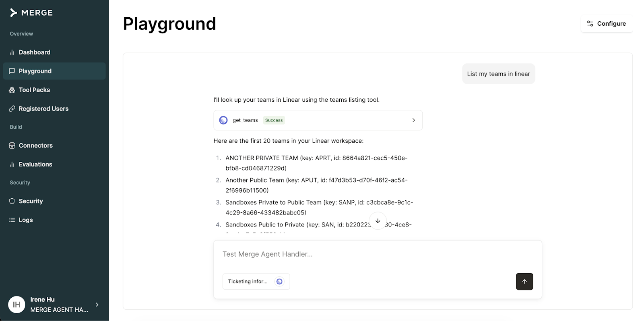Click the Tool Packs cubes icon

[x=12, y=90]
